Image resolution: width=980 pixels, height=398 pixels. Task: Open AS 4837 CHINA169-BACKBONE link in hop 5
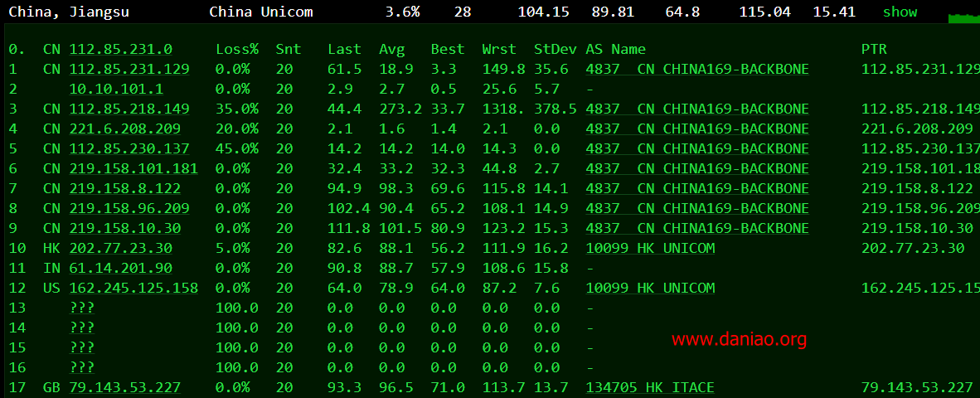click(x=697, y=149)
